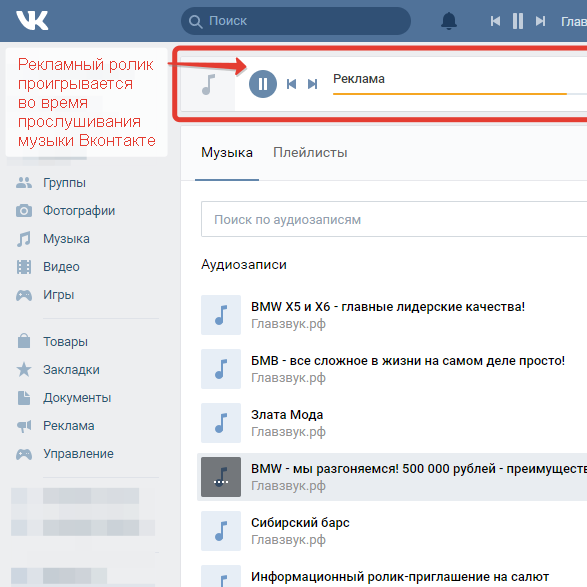
Task: Open Реклама via the megaphone icon
Action: (x=24, y=426)
